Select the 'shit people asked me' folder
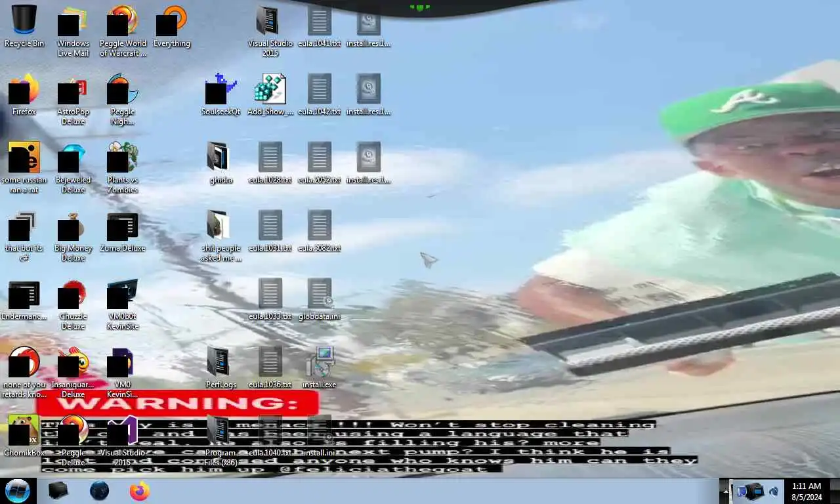The width and height of the screenshot is (840, 504). click(221, 235)
